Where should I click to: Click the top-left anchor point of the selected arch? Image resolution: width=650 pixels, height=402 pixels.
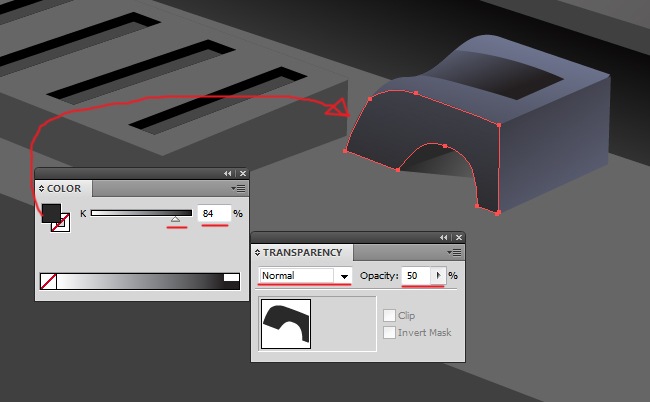(370, 99)
